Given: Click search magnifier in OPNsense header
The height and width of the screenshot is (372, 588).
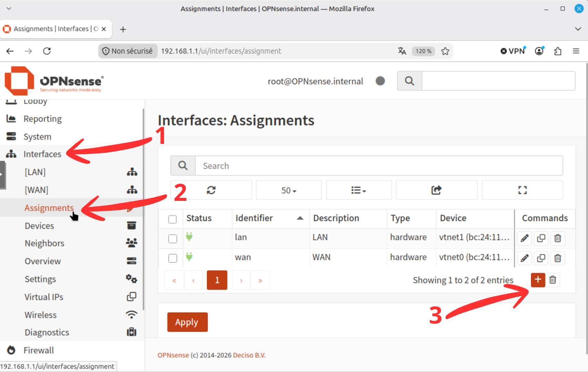Looking at the screenshot, I should pos(410,81).
